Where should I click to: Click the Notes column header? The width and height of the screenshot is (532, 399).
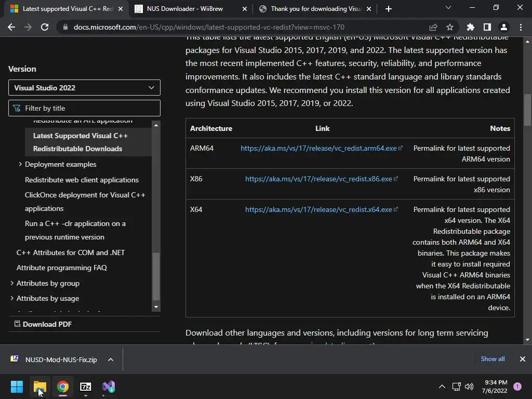(x=500, y=129)
